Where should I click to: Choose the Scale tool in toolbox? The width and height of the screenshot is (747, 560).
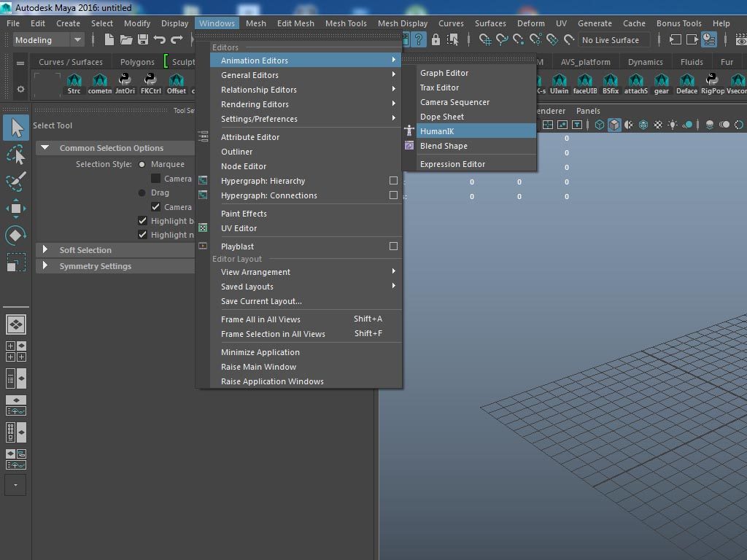[x=16, y=262]
